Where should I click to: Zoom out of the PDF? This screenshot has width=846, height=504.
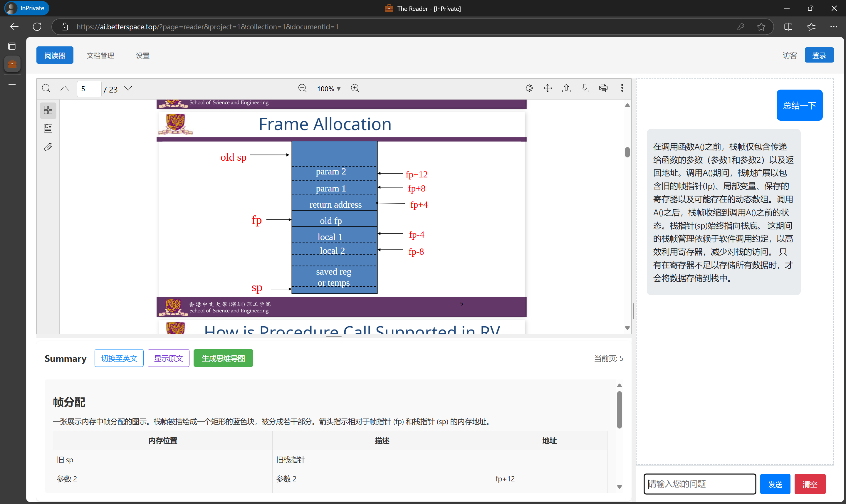pos(302,89)
